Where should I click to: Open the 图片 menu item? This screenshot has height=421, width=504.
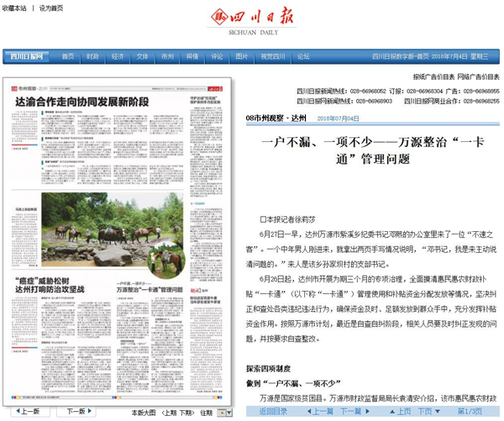click(x=242, y=56)
